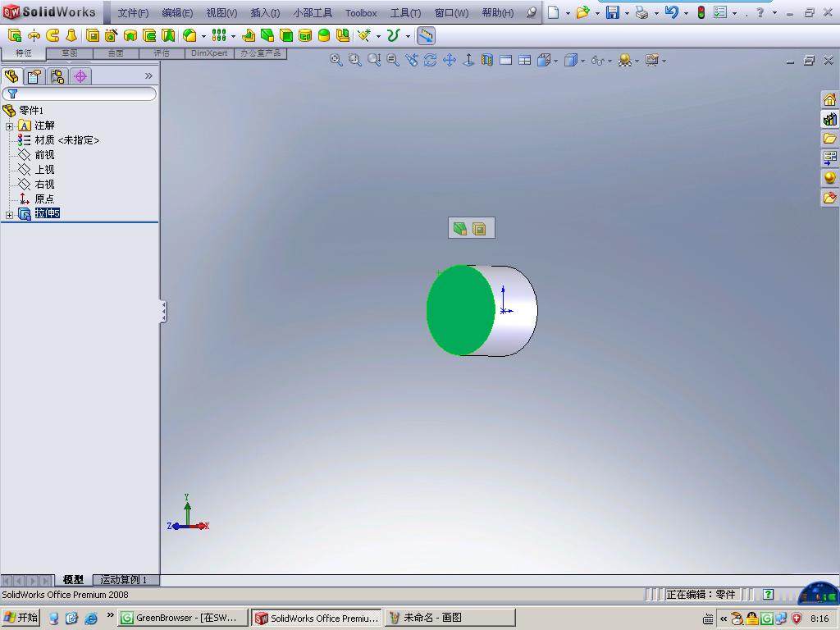Select the Lofted Cut tool
The width and height of the screenshot is (840, 630).
coord(168,36)
